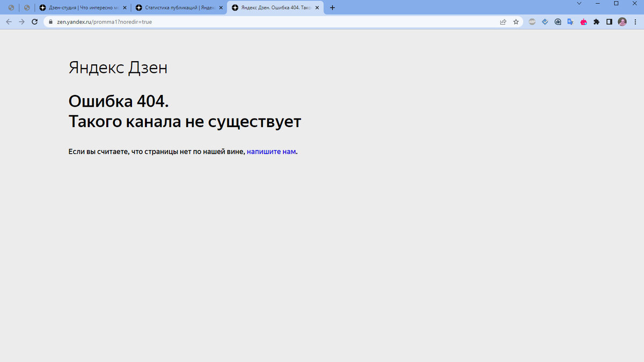Screen dimensions: 644x362
Task: Close the Ошибка 404 tab
Action: point(317,8)
